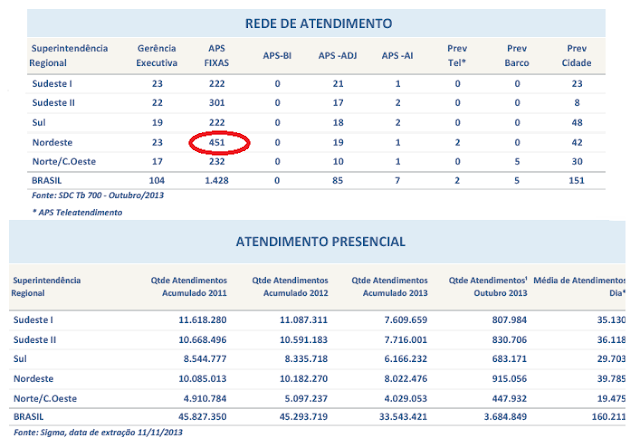Click the Brasil Prev Cidade total "151"
The height and width of the screenshot is (438, 640).
(577, 180)
